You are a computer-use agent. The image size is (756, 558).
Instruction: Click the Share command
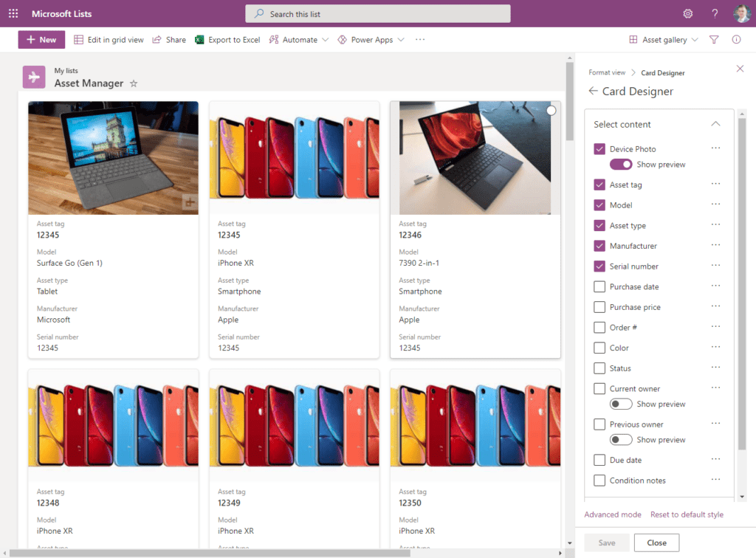169,40
